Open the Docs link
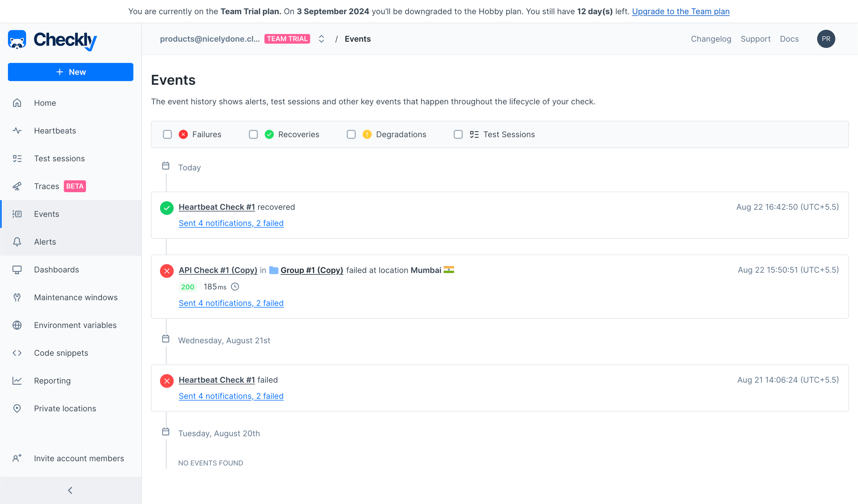858x504 pixels. click(x=789, y=39)
